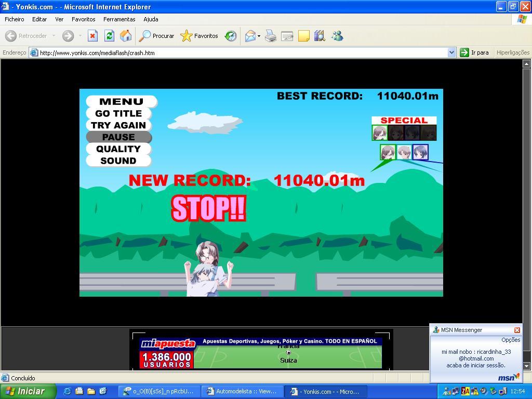The width and height of the screenshot is (532, 399).
Task: Go to the home page via house icon
Action: click(126, 36)
